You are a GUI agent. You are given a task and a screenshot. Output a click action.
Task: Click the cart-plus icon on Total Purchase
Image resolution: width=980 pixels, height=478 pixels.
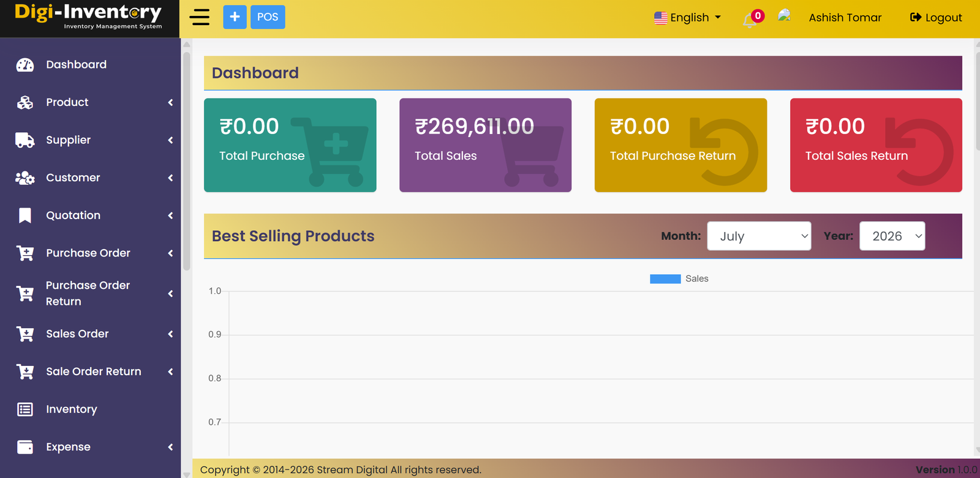click(330, 152)
